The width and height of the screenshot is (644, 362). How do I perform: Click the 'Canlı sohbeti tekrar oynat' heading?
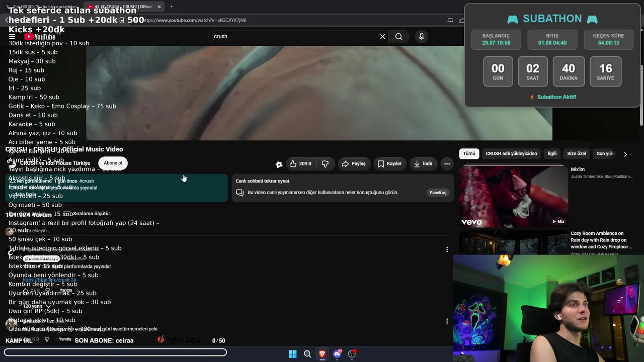pyautogui.click(x=263, y=181)
